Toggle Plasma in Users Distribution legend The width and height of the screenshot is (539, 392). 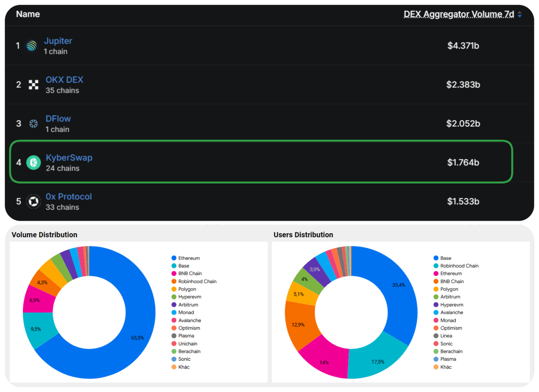445,359
